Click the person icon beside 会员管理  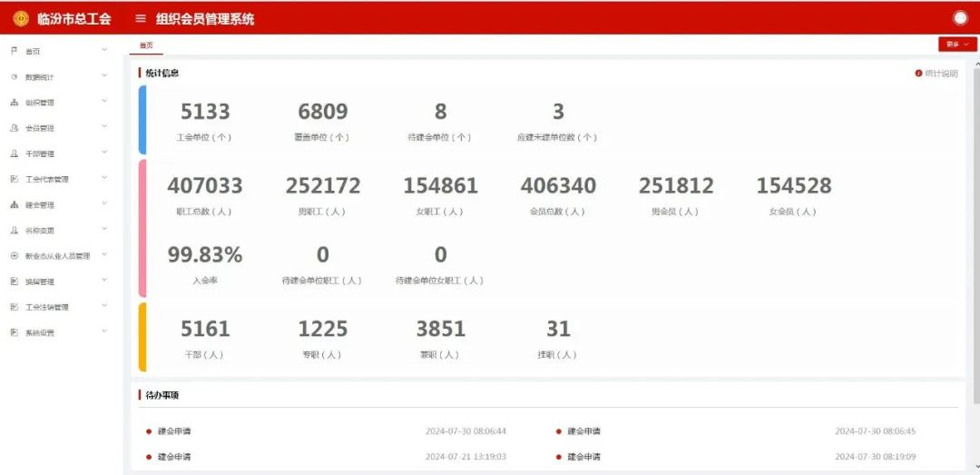[15, 128]
